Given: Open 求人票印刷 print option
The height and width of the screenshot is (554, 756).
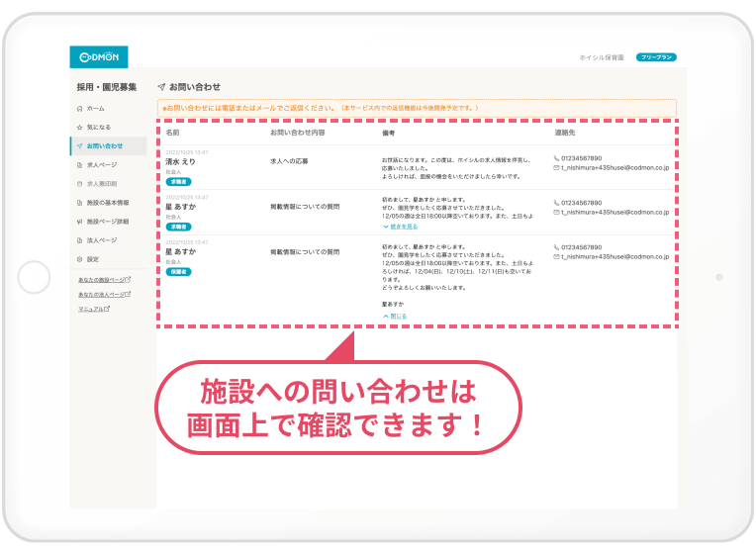Looking at the screenshot, I should [x=104, y=184].
